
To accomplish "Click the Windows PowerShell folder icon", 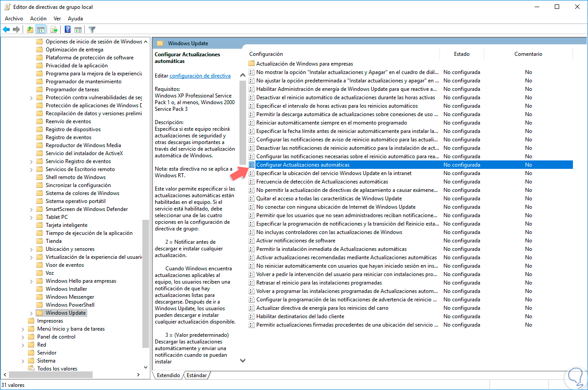I will (40, 305).
